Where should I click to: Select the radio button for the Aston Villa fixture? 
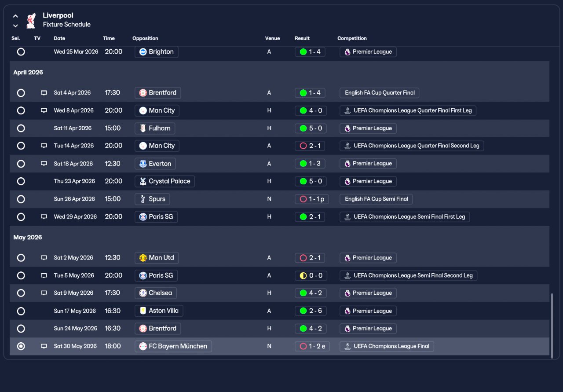[21, 311]
